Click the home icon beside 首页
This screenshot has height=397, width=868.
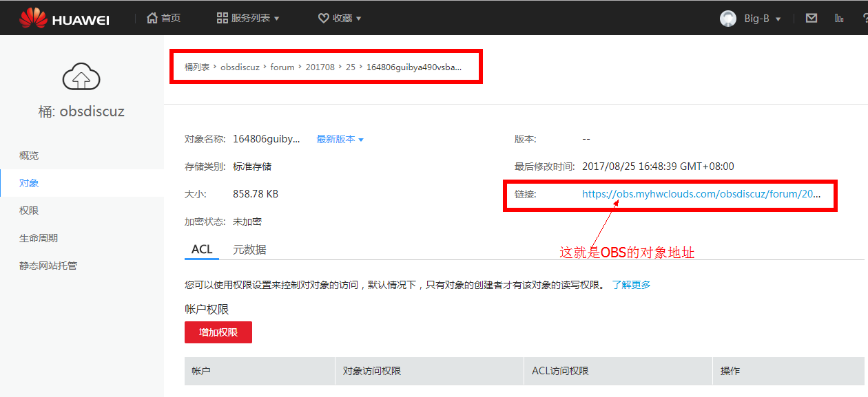pyautogui.click(x=152, y=18)
